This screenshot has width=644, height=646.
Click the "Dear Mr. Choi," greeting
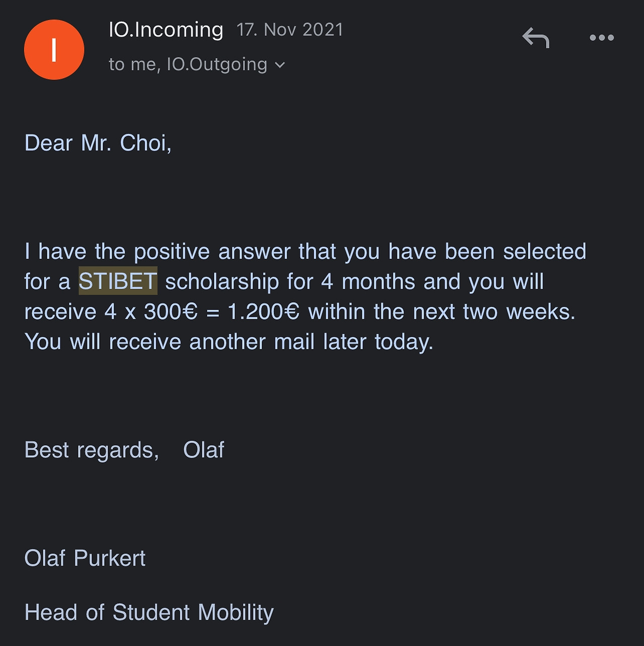(98, 143)
